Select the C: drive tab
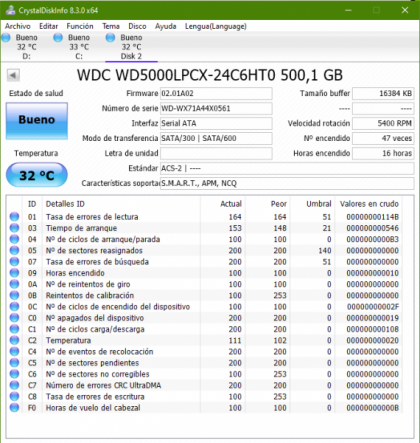The height and width of the screenshot is (443, 420). click(79, 47)
